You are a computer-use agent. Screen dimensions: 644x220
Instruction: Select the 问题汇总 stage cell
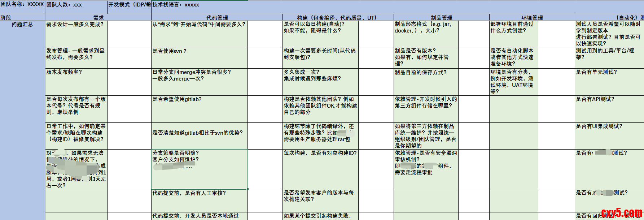22,25
